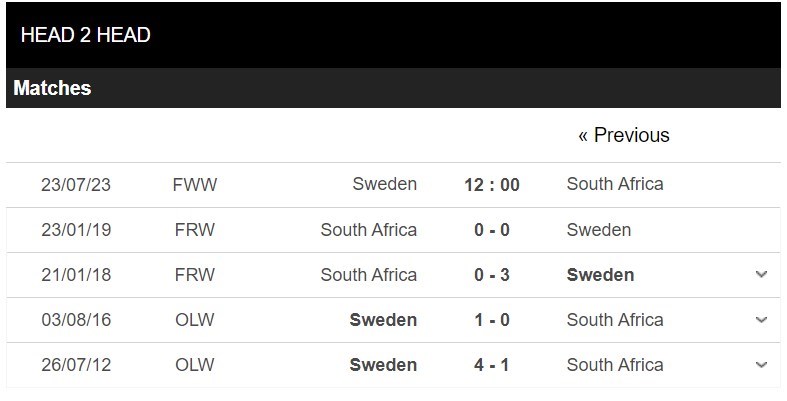Expand the 21/01/18 match details chevron
Image resolution: width=787 pixels, height=401 pixels.
761,275
